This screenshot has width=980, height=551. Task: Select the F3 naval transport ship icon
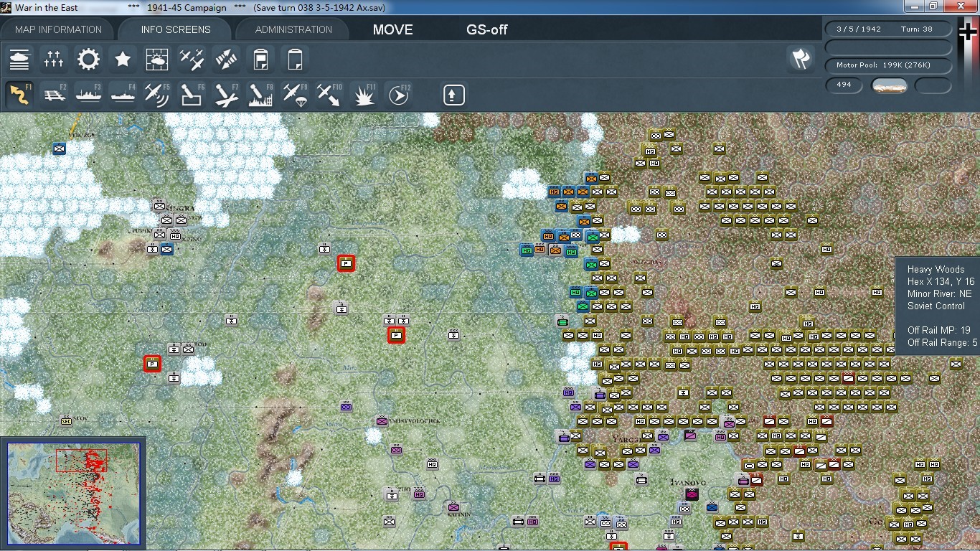[x=88, y=95]
